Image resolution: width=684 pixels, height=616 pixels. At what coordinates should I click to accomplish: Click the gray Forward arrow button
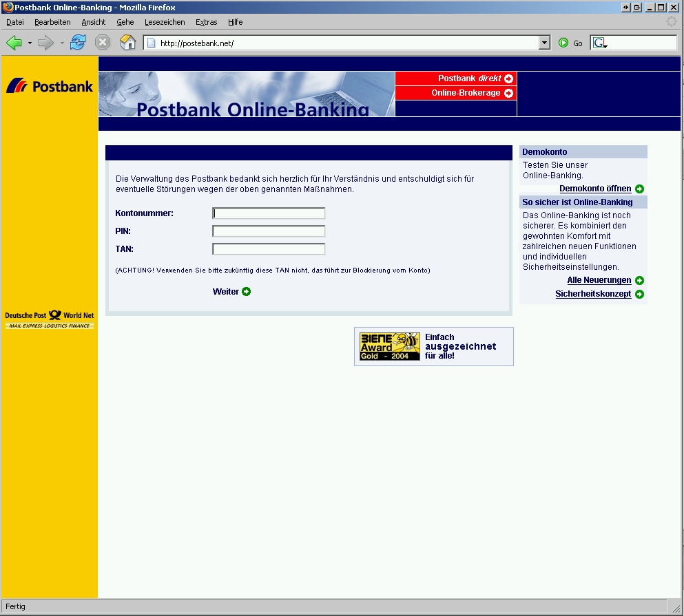click(x=45, y=43)
